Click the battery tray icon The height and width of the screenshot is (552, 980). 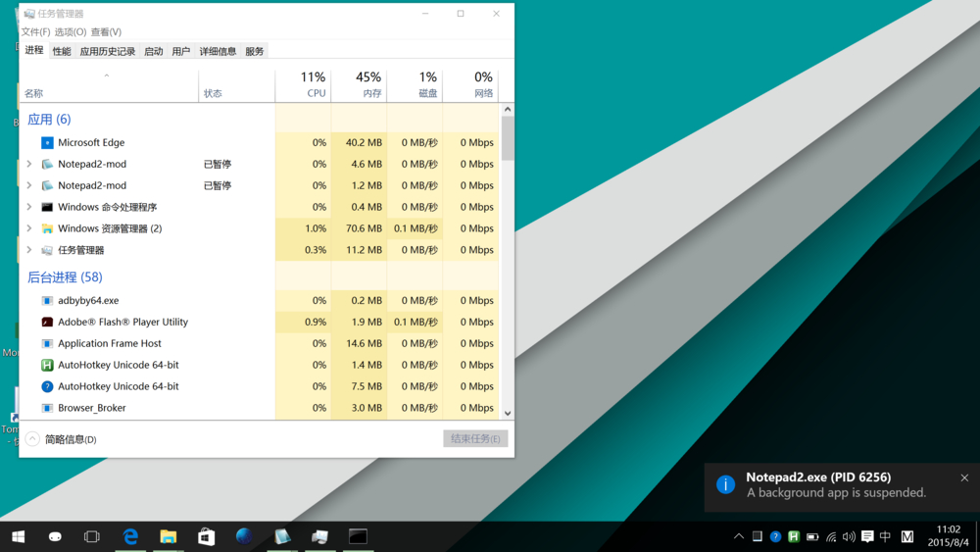tap(812, 536)
